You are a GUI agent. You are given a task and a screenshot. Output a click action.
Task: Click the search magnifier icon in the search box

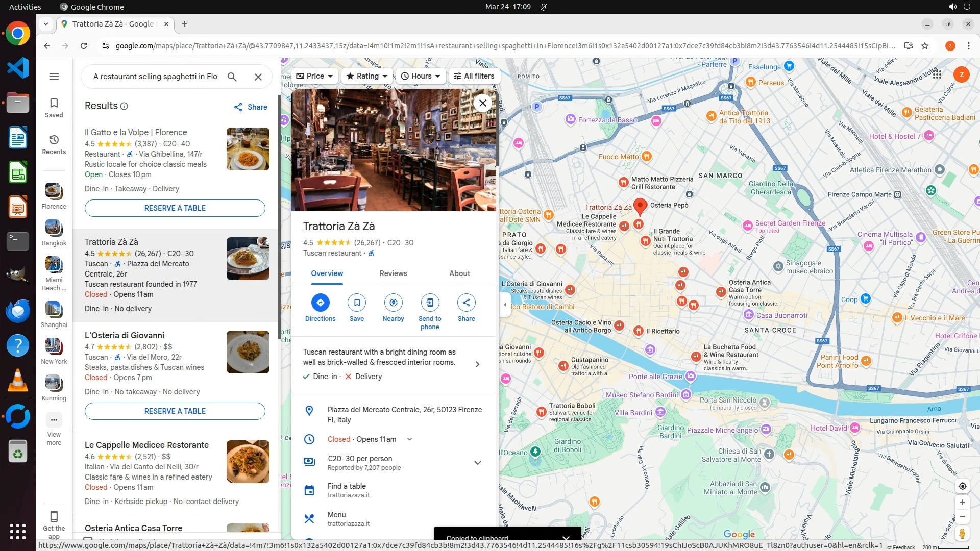(x=232, y=77)
